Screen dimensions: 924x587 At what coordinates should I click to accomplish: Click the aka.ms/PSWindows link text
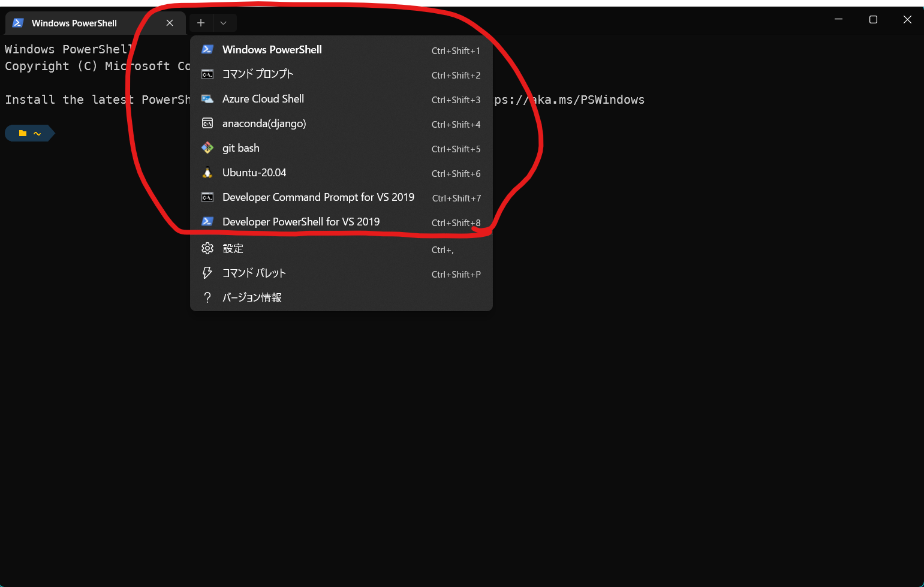tap(589, 100)
